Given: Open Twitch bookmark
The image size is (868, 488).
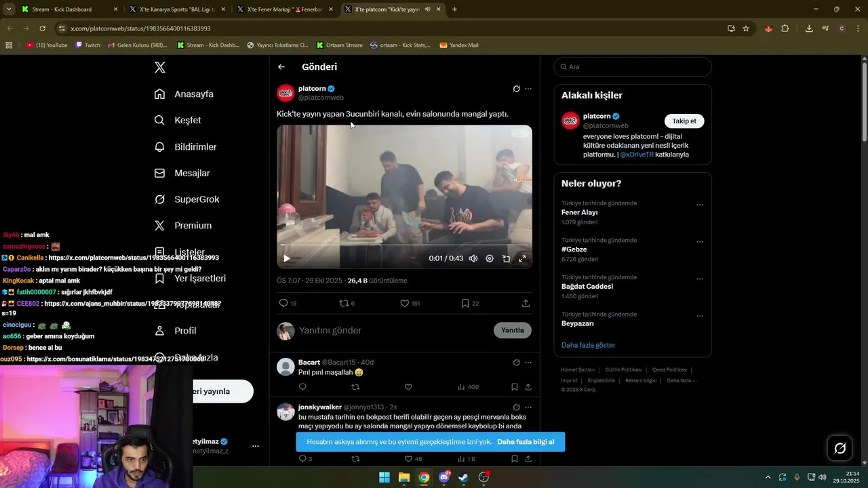Looking at the screenshot, I should tap(88, 45).
